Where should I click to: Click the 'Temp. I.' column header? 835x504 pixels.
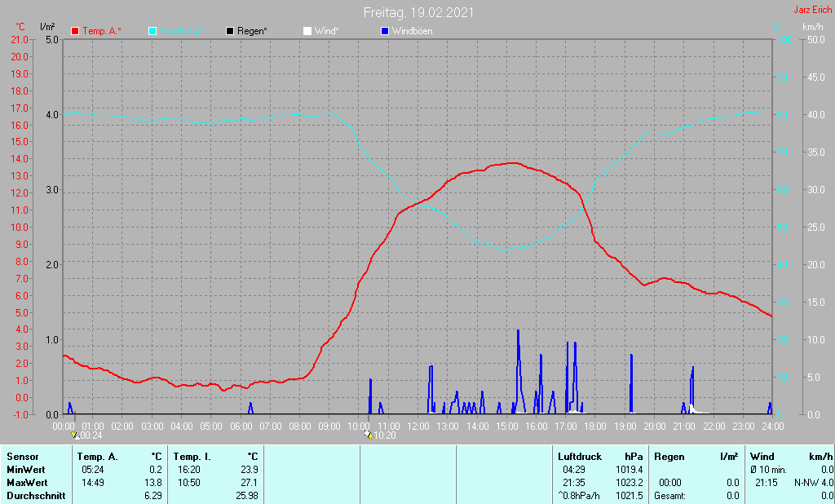click(192, 457)
